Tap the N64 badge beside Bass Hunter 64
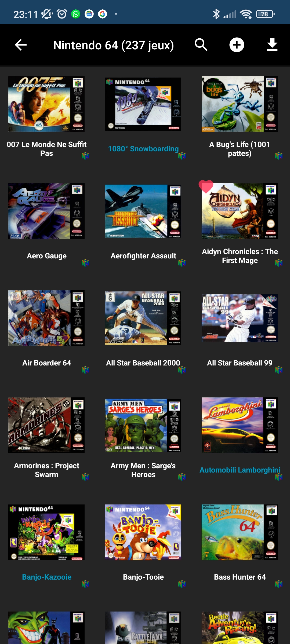This screenshot has height=644, width=290. coord(279,584)
